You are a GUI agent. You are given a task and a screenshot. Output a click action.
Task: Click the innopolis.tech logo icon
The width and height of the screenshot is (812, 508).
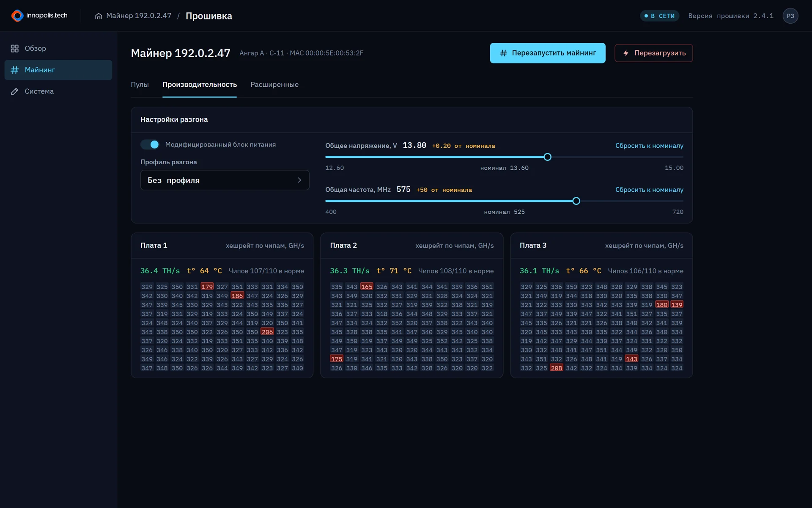[17, 16]
